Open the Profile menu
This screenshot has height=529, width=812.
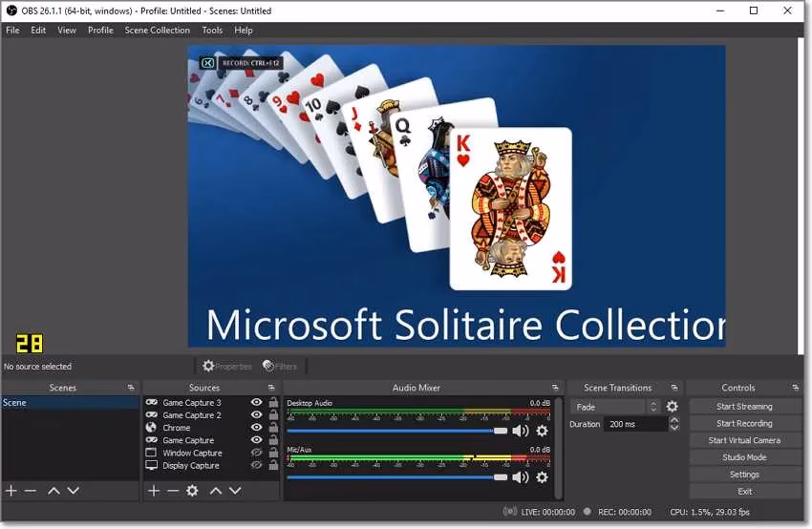(100, 30)
